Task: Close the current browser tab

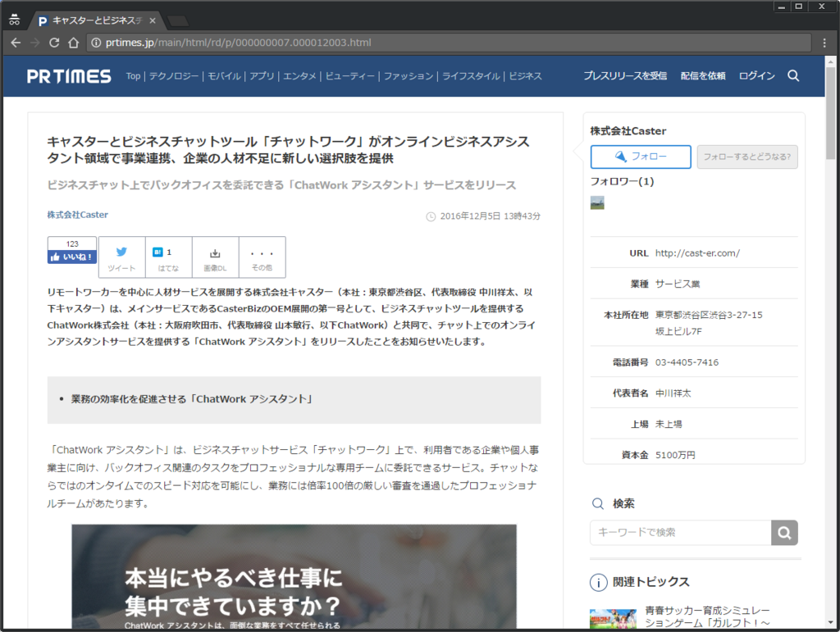Action: pyautogui.click(x=153, y=20)
